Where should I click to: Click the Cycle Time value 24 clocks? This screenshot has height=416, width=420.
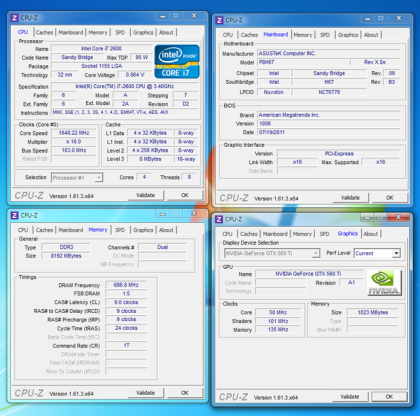click(x=126, y=328)
